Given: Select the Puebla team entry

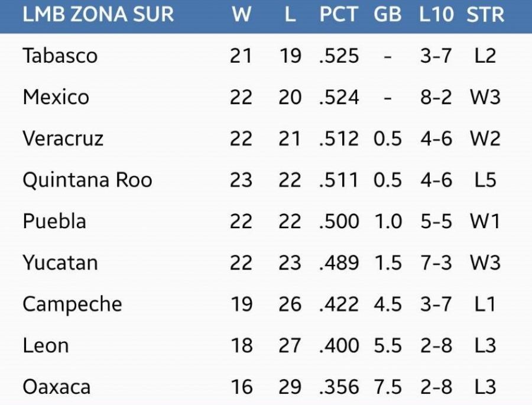Looking at the screenshot, I should coord(54,221).
